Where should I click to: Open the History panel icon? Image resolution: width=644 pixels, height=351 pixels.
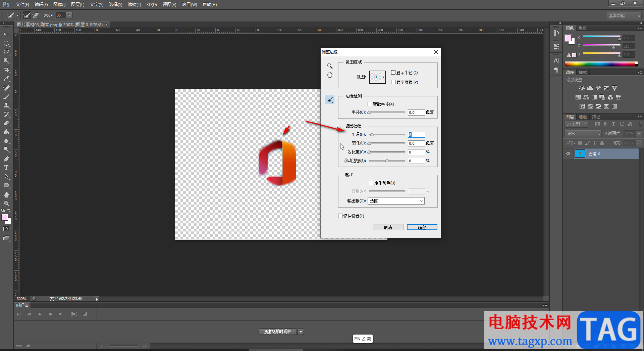pyautogui.click(x=556, y=33)
